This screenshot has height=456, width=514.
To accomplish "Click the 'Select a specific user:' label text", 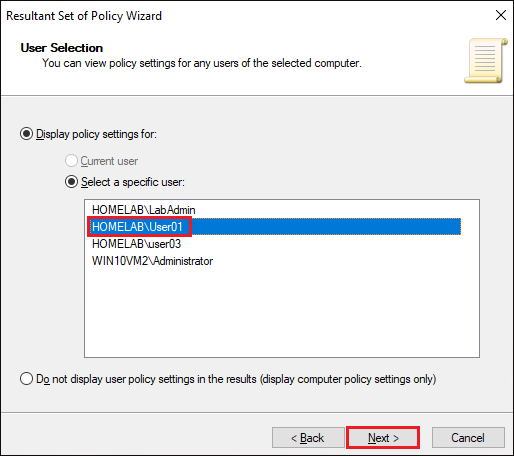I will (x=133, y=182).
